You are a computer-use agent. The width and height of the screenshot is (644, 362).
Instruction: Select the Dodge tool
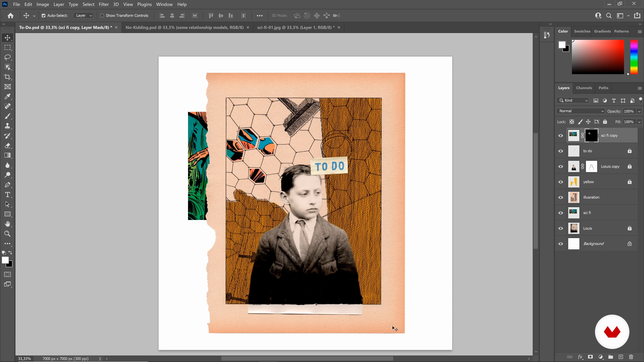click(x=8, y=175)
